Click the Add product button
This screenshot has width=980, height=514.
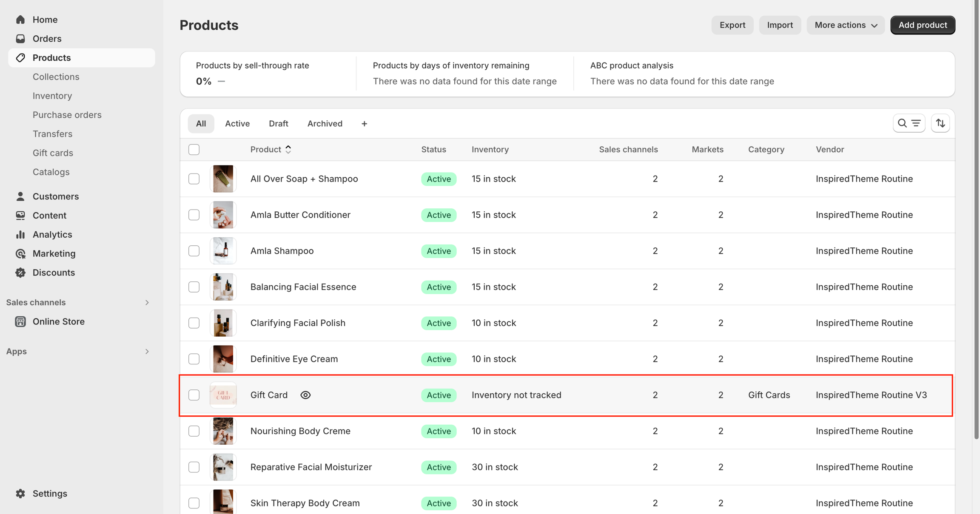tap(922, 25)
